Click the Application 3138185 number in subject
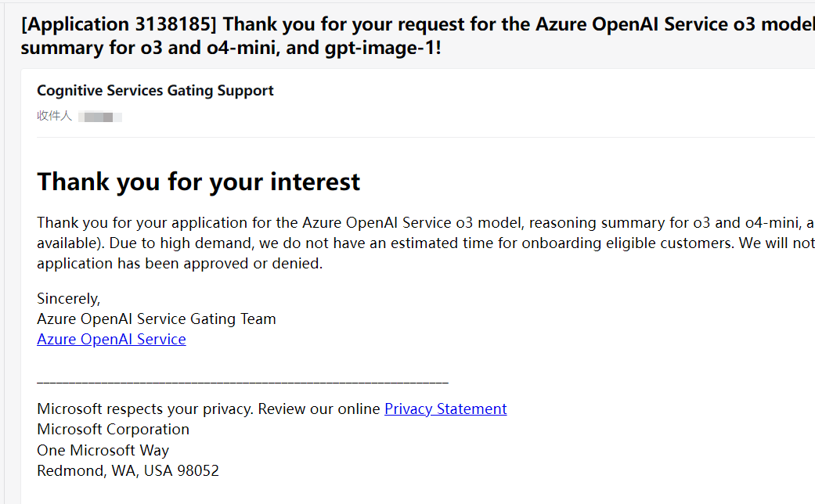The width and height of the screenshot is (815, 504). pos(118,24)
